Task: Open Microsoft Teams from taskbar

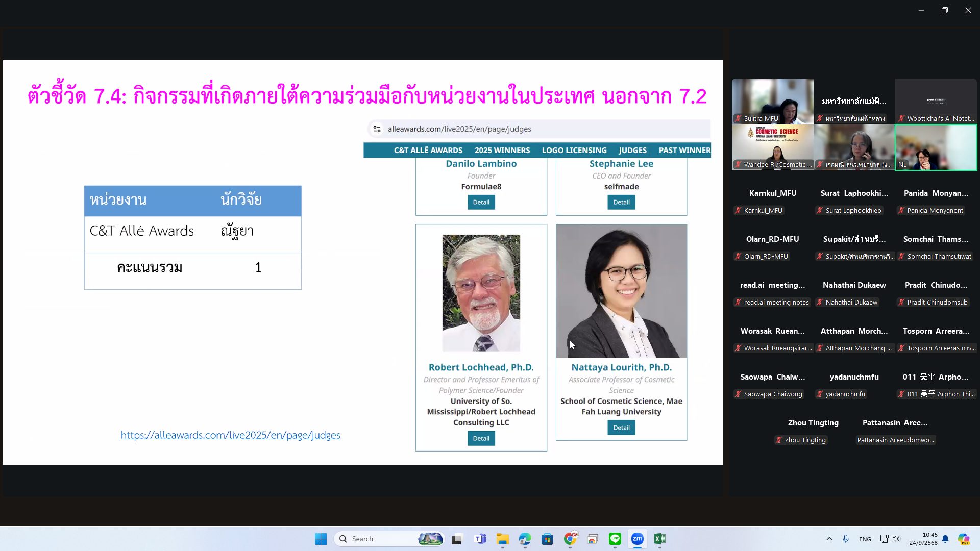Action: 480,539
